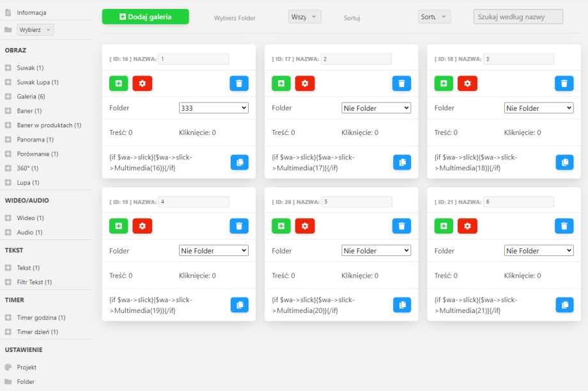Open the Wybierz Folder filter dropdown
This screenshot has width=588, height=391.
click(x=305, y=17)
